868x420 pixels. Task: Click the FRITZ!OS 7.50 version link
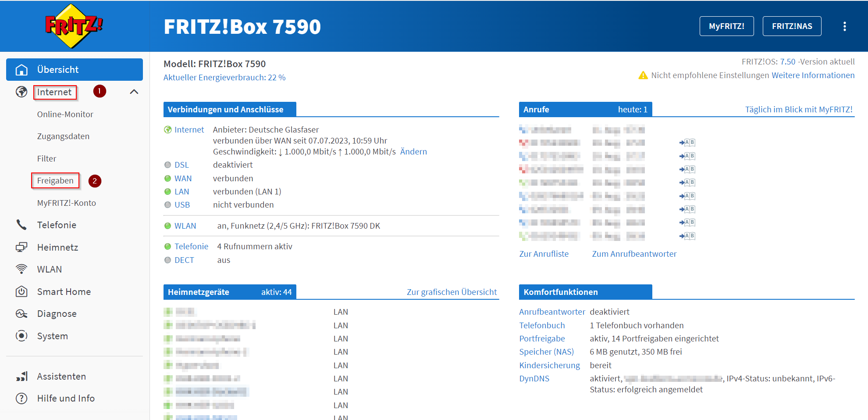[x=788, y=61]
